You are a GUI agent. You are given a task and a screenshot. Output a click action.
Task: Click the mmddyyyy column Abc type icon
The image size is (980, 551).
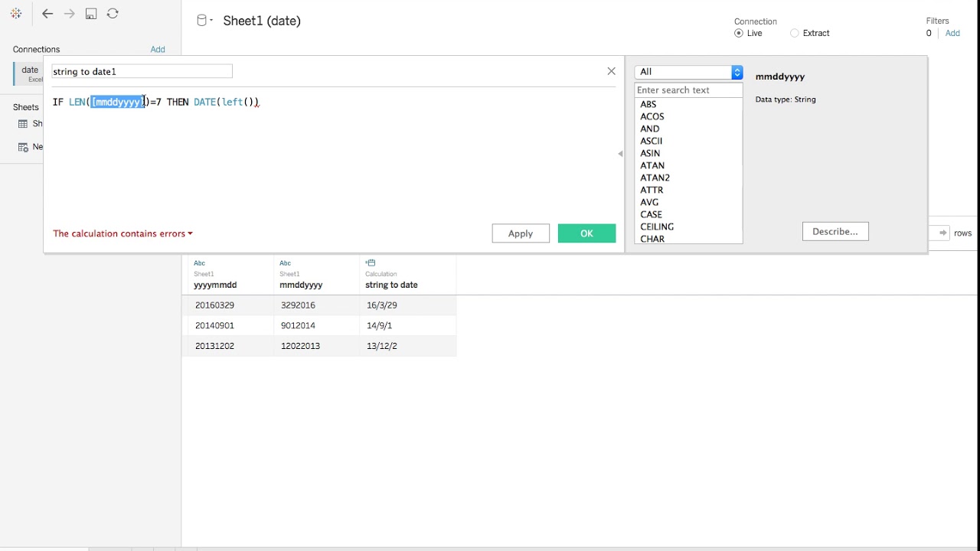coord(285,263)
